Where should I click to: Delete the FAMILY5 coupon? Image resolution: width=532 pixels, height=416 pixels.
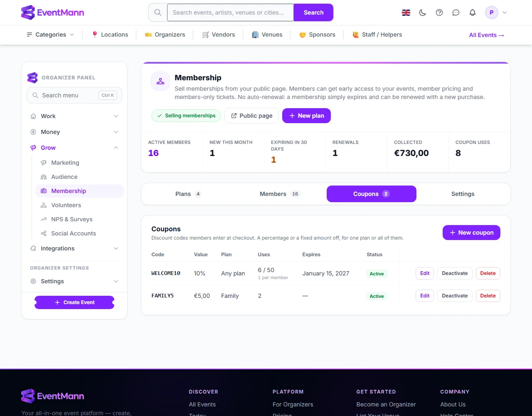tap(488, 296)
